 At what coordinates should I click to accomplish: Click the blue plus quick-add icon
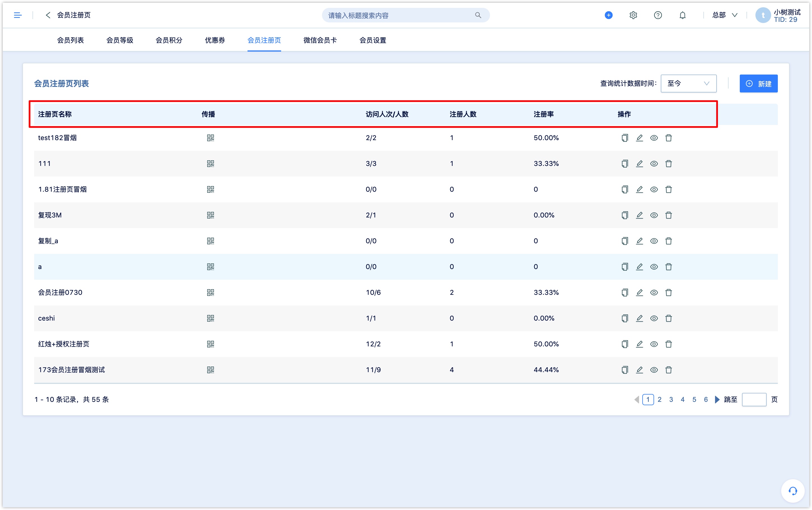pyautogui.click(x=608, y=15)
